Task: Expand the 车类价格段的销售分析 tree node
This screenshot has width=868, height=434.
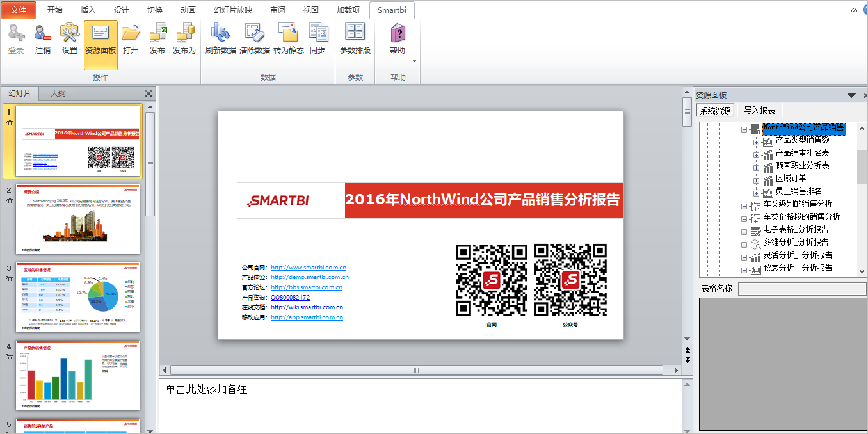Action: click(744, 219)
